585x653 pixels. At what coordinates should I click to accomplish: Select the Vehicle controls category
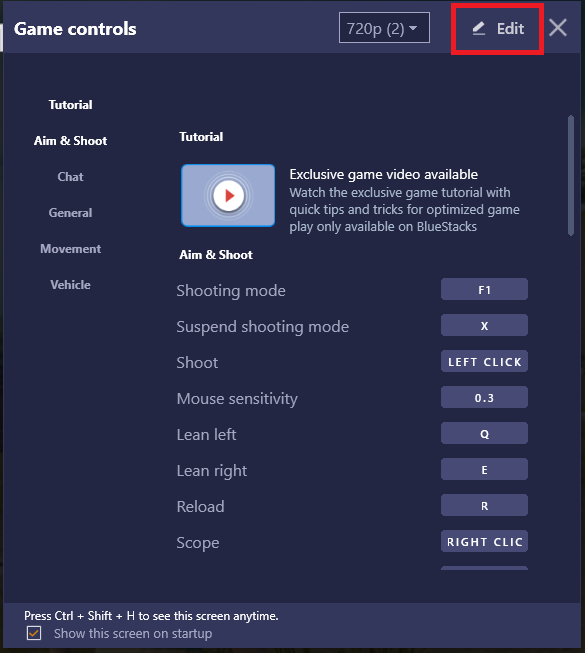[70, 285]
